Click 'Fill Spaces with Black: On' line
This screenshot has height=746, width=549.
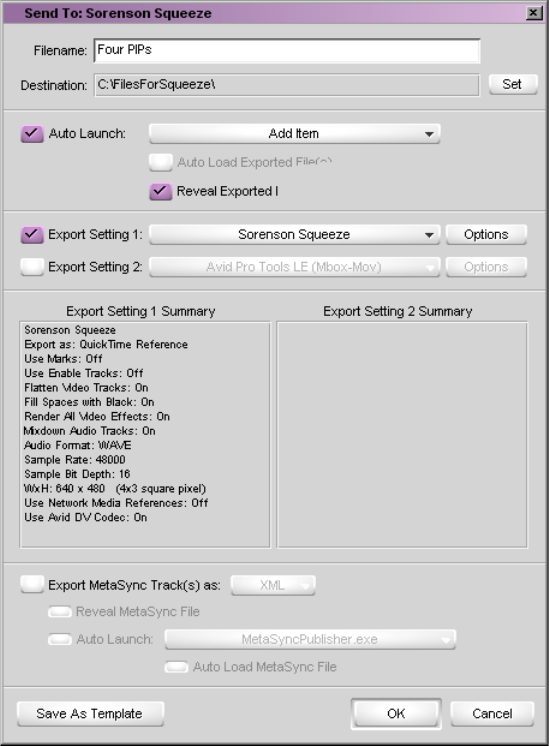pos(89,402)
